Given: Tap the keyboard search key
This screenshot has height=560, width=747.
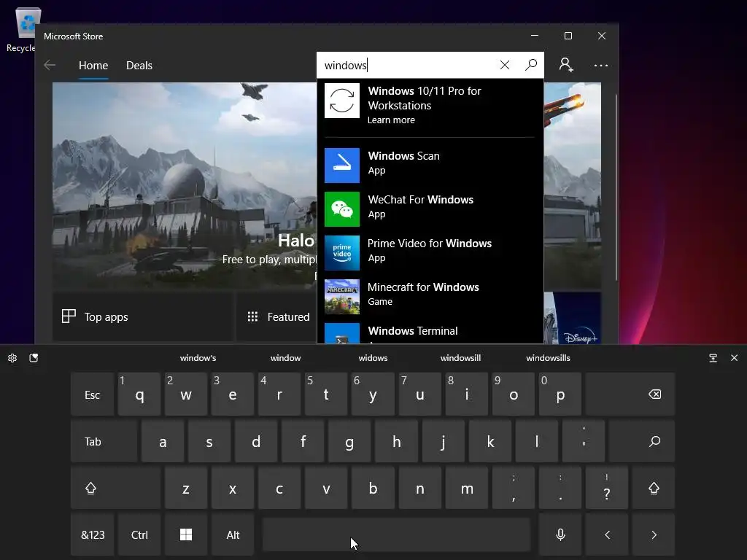Looking at the screenshot, I should pyautogui.click(x=642, y=441).
